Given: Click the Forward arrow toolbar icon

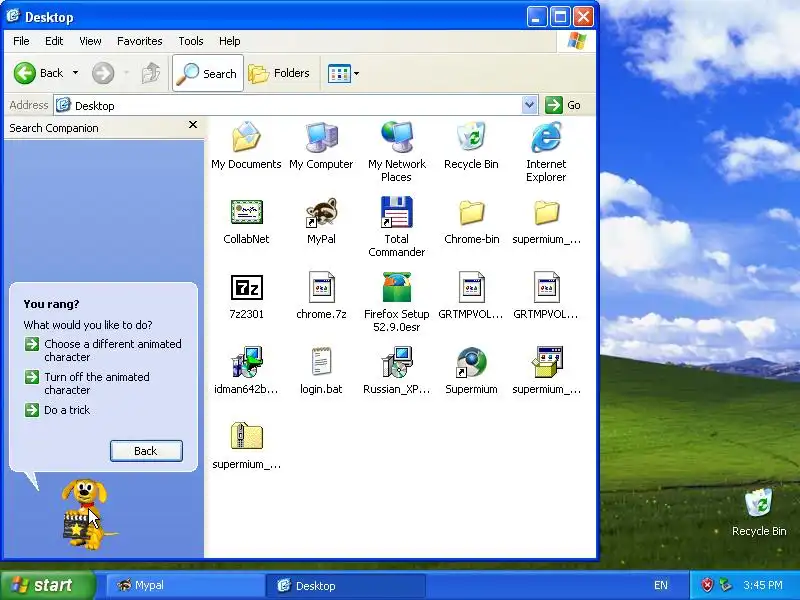Looking at the screenshot, I should (103, 73).
